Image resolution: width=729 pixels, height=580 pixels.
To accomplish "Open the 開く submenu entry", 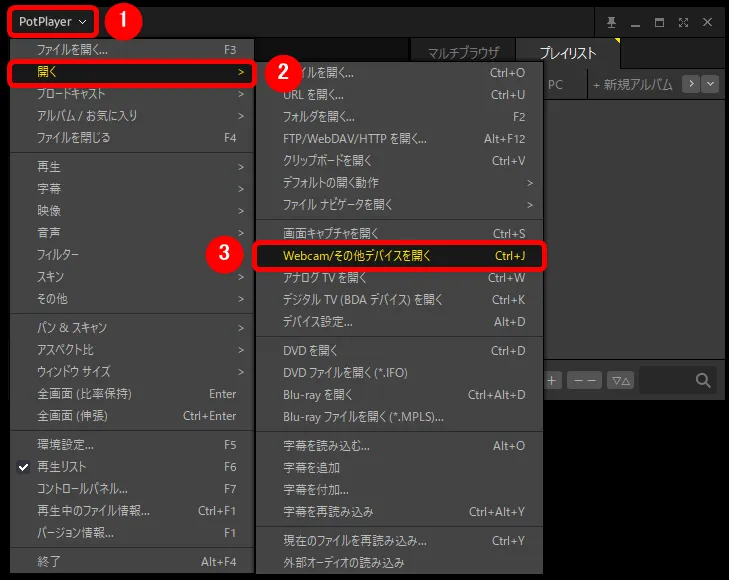I will coord(132,72).
